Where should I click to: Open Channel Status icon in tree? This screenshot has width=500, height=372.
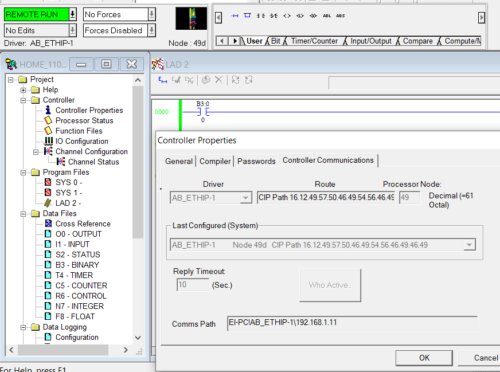[61, 162]
